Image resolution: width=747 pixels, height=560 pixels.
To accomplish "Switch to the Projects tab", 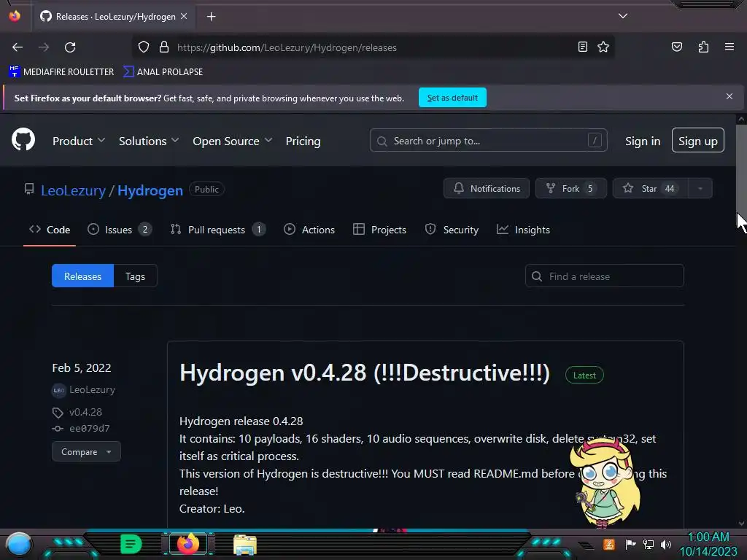I will [379, 230].
